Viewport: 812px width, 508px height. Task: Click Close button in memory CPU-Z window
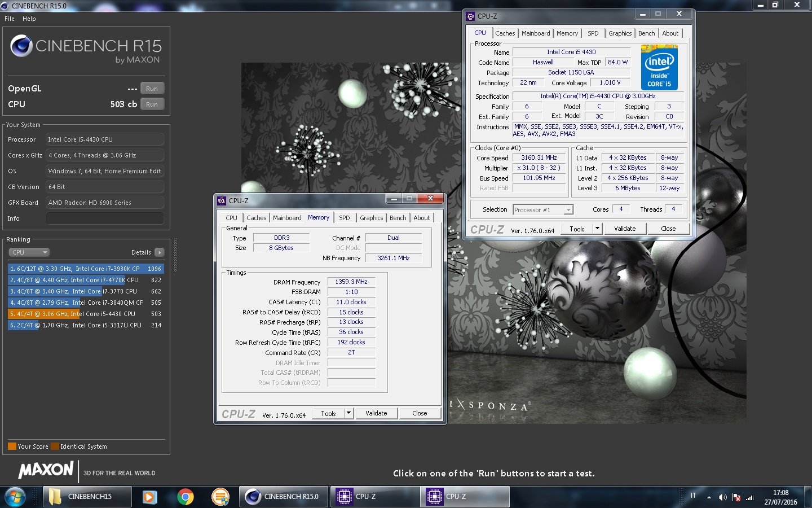[x=420, y=414]
